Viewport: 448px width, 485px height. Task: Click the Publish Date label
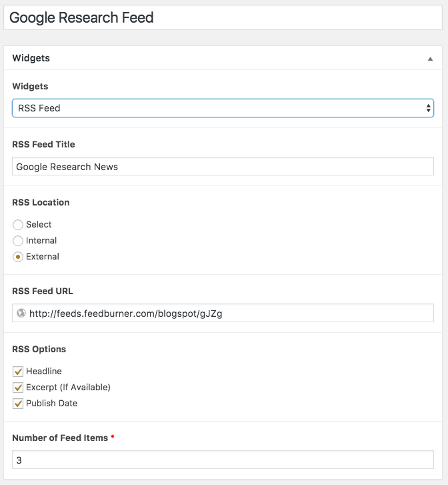coord(51,404)
